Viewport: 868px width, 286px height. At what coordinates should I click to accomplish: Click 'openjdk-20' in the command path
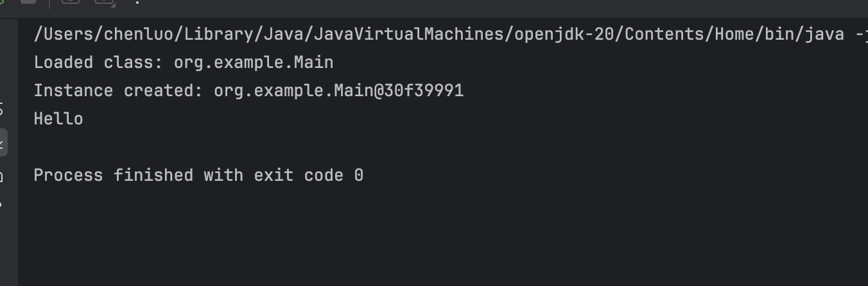564,34
